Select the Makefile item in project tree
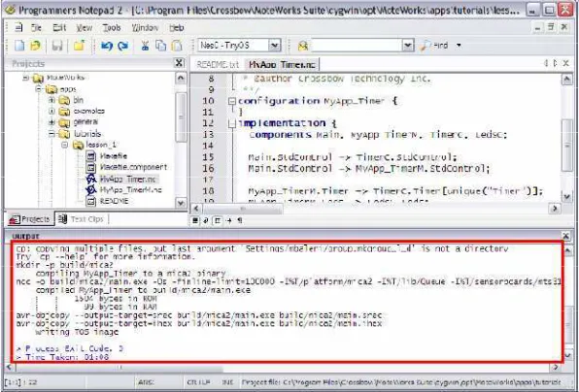This screenshot has height=392, width=579. pyautogui.click(x=113, y=156)
